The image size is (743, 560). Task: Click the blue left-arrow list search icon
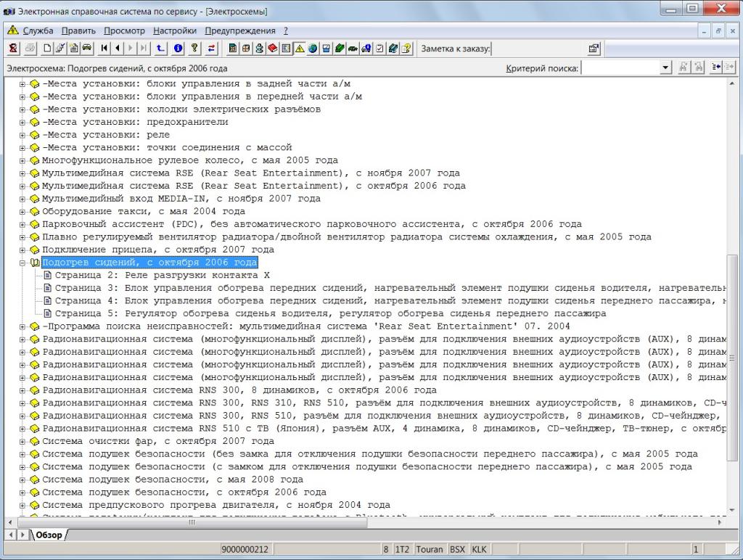[716, 67]
